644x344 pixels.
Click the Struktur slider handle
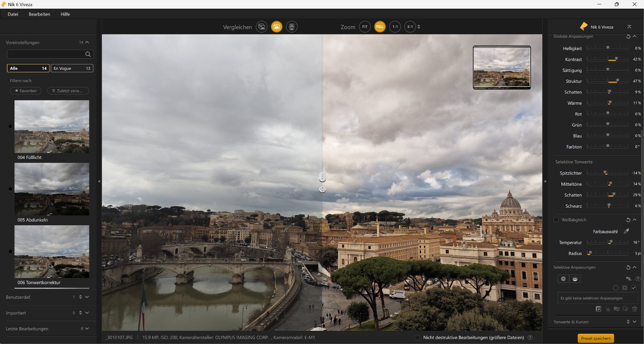618,80
